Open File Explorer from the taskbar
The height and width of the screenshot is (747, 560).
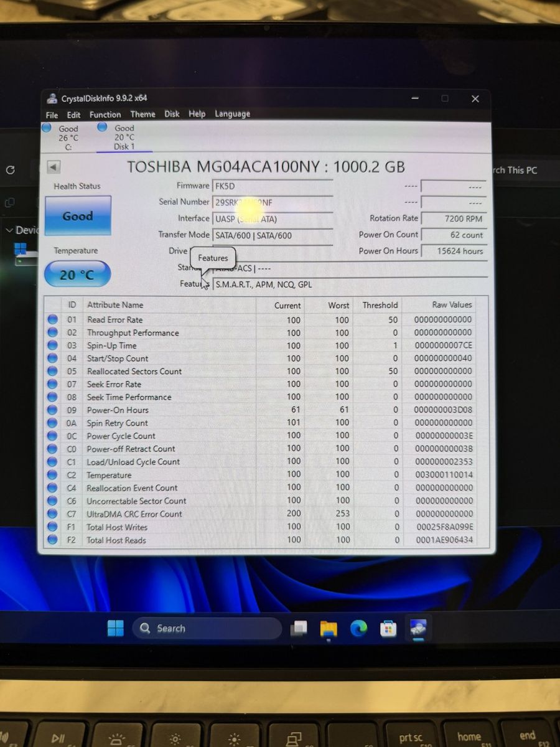pos(329,629)
